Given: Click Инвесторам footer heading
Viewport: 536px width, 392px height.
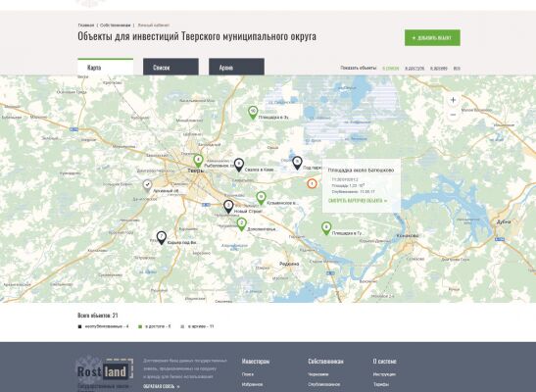Looking at the screenshot, I should click(256, 362).
